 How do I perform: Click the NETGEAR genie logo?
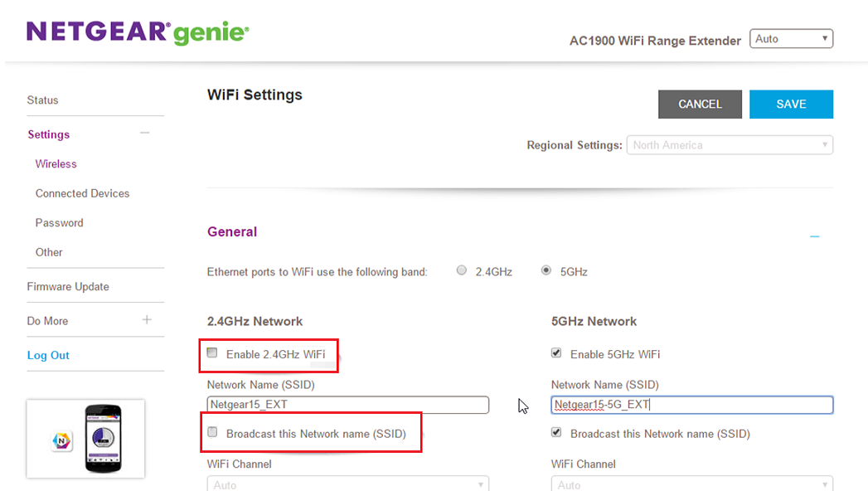pos(138,32)
